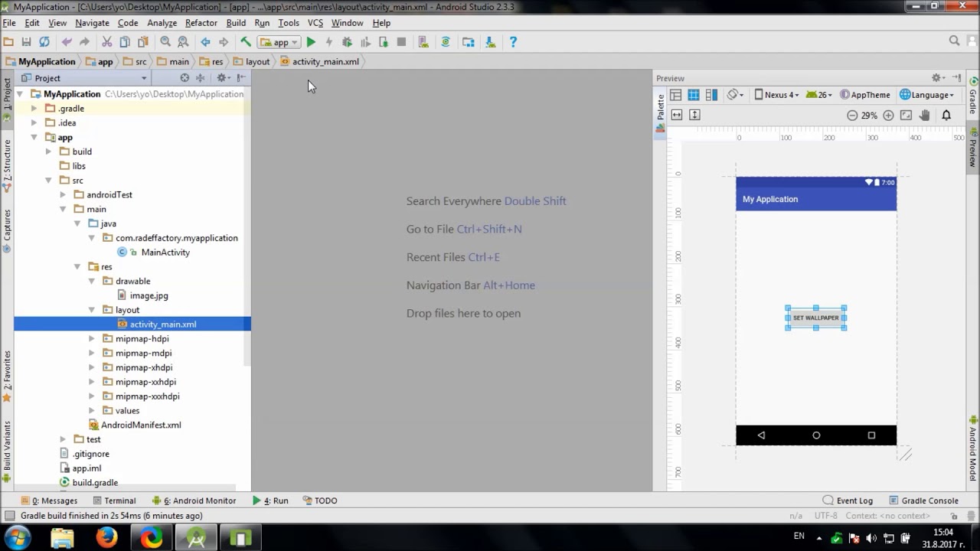
Task: Toggle the Palette side tab in Preview
Action: (661, 113)
